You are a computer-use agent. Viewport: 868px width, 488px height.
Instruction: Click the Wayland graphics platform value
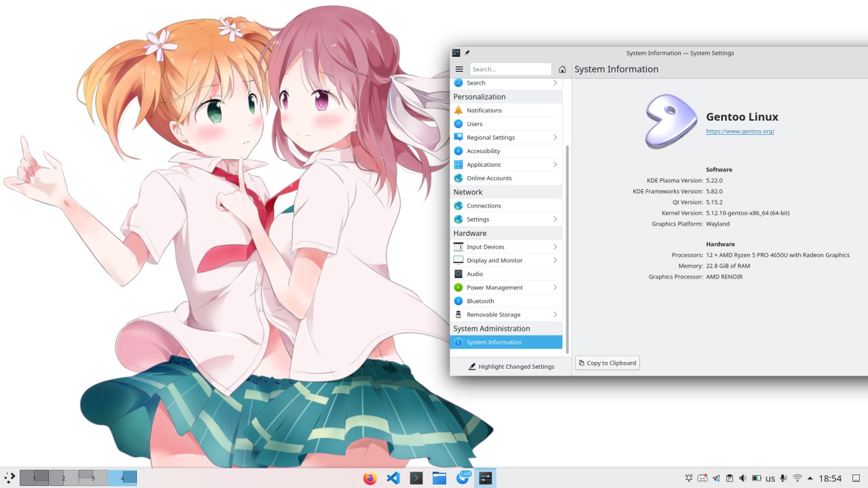click(x=718, y=224)
